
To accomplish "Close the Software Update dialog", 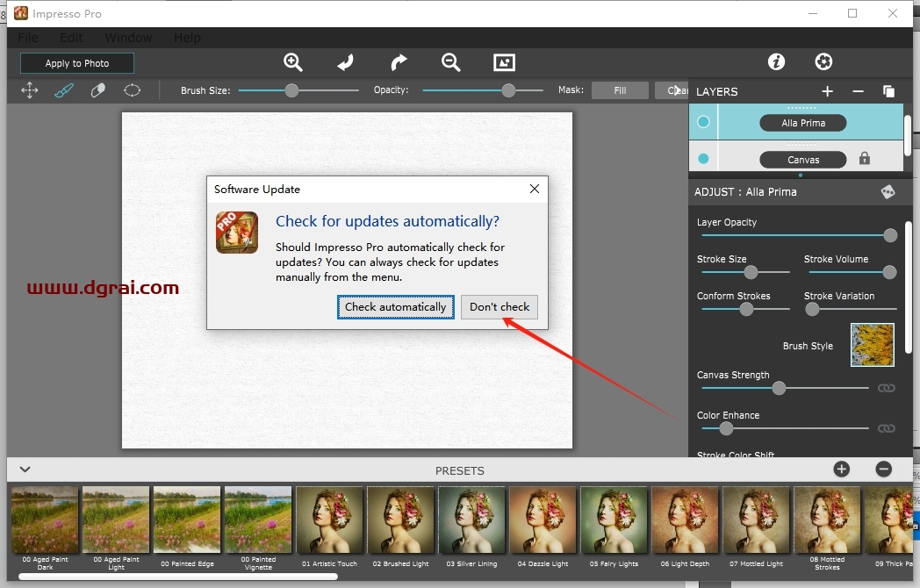I will pyautogui.click(x=535, y=189).
